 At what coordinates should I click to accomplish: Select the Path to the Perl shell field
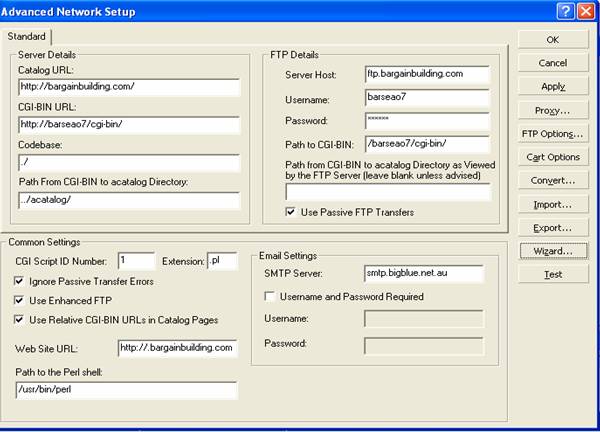[x=126, y=390]
